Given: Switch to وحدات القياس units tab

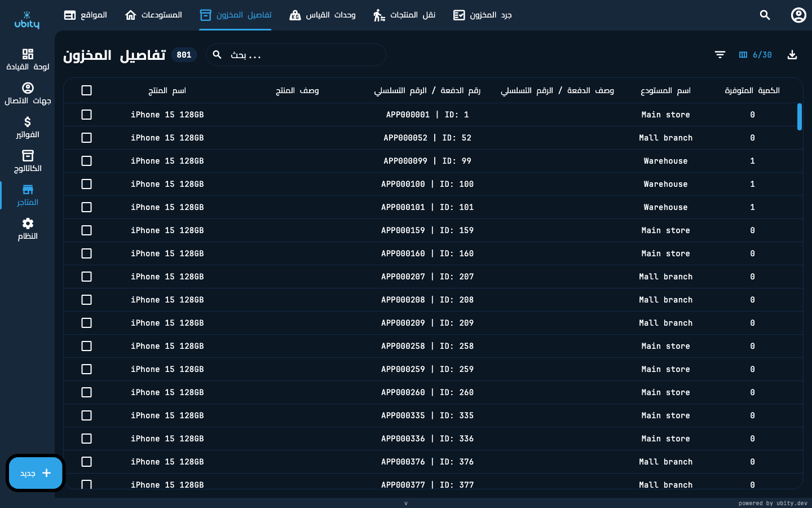Looking at the screenshot, I should point(323,15).
